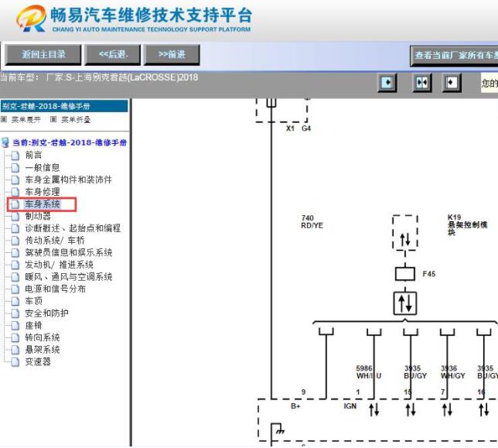Click the page icon beside 制动器

point(15,216)
